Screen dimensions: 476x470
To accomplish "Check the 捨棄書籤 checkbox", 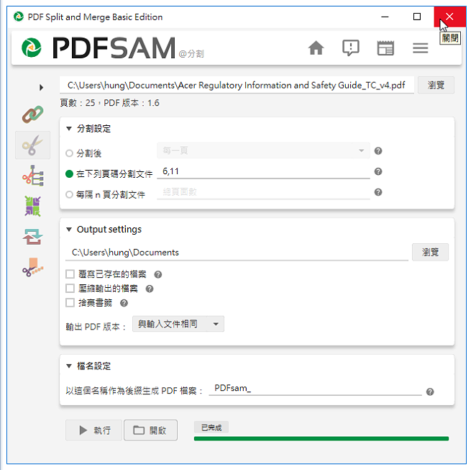I will [x=70, y=302].
